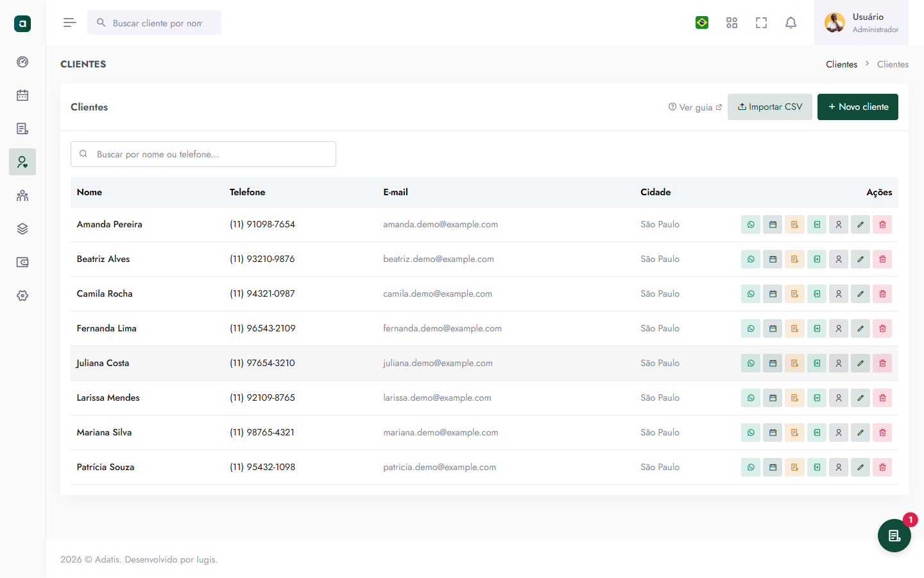Open the layers stack icon in sidebar
This screenshot has width=924, height=578.
tap(22, 229)
